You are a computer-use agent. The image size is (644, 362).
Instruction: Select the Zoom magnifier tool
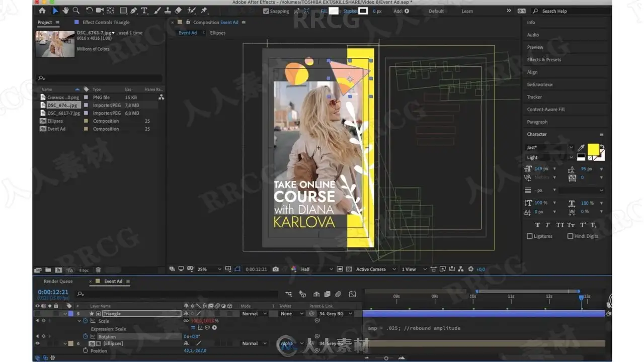(76, 11)
